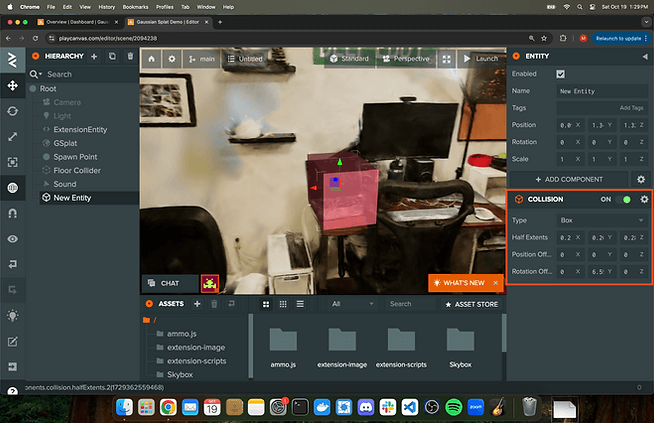The width and height of the screenshot is (654, 423).
Task: Open assets filter All dropdown
Action: 351,303
